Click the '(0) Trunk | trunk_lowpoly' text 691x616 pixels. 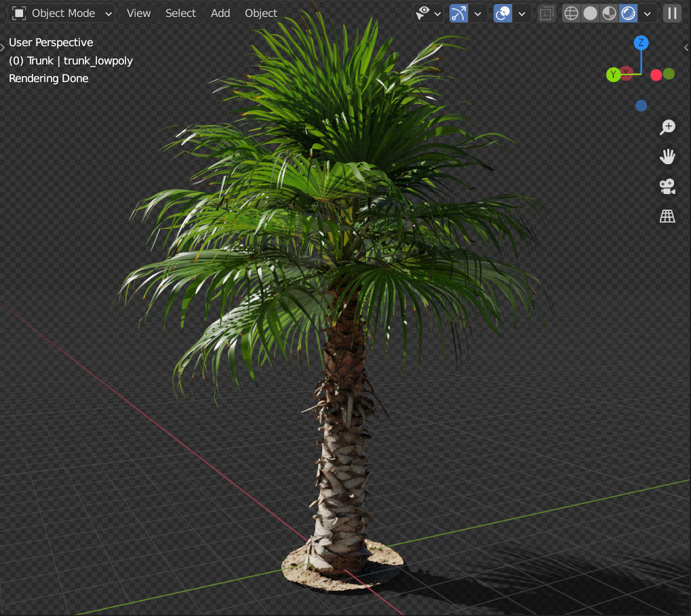click(x=71, y=60)
